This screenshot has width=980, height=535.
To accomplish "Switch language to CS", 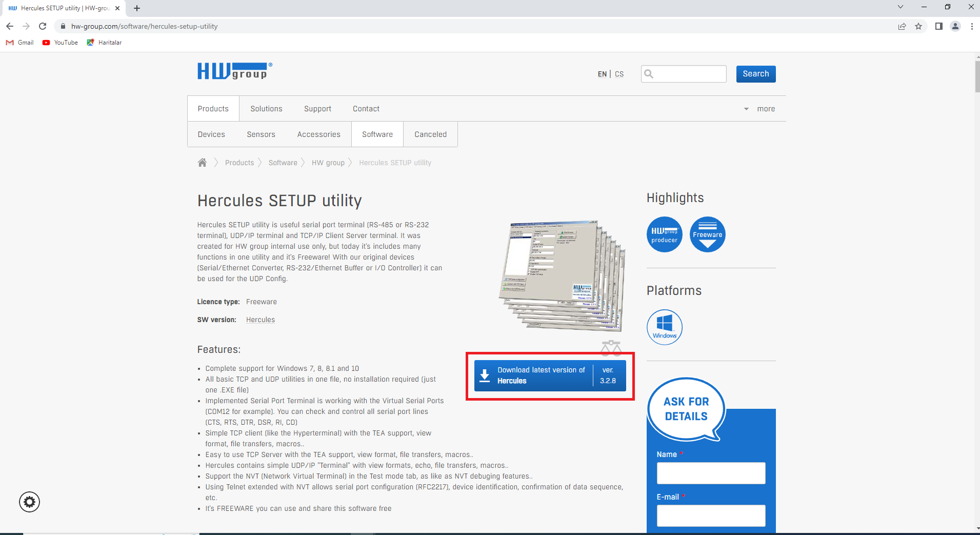I will click(x=619, y=74).
